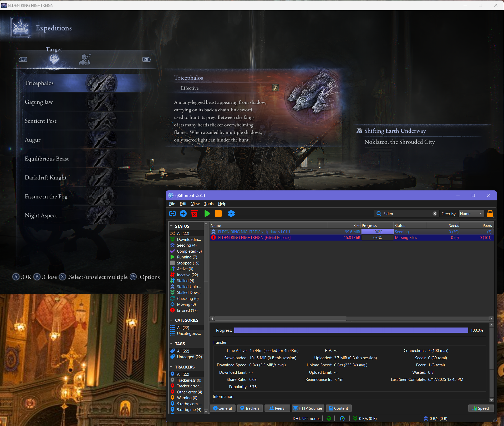504x426 pixels.
Task: Open the View menu in qBittorrent
Action: (195, 204)
